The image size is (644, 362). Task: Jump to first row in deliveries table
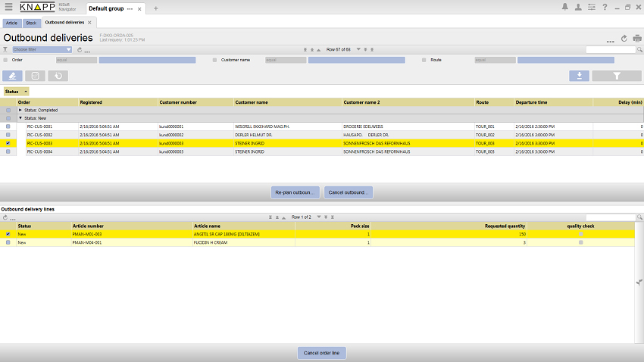305,50
